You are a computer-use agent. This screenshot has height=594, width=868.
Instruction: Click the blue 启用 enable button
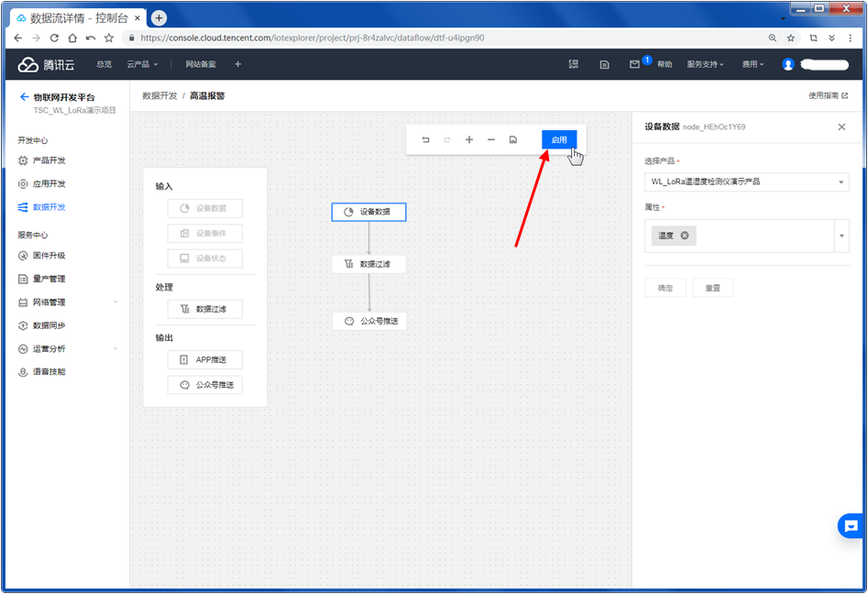click(559, 139)
